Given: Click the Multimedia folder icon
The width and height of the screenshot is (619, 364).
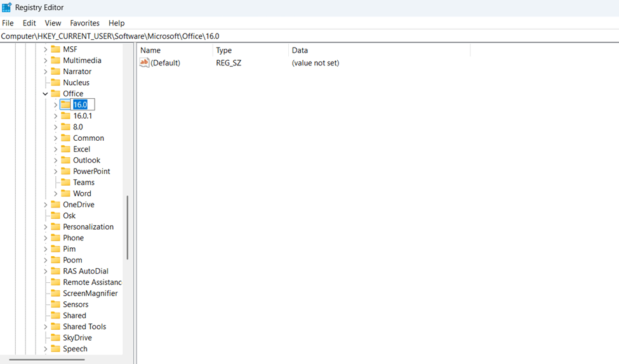Looking at the screenshot, I should coord(56,60).
